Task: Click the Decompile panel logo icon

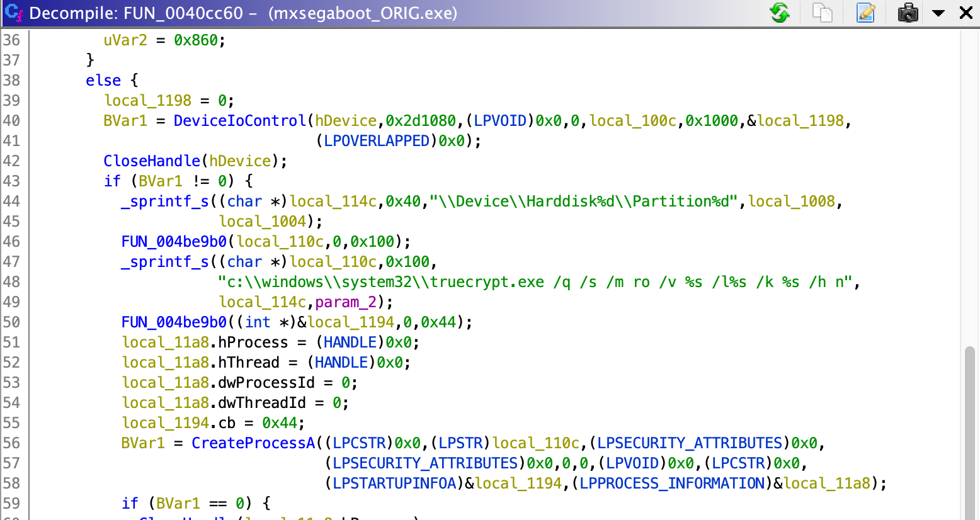Action: tap(13, 13)
